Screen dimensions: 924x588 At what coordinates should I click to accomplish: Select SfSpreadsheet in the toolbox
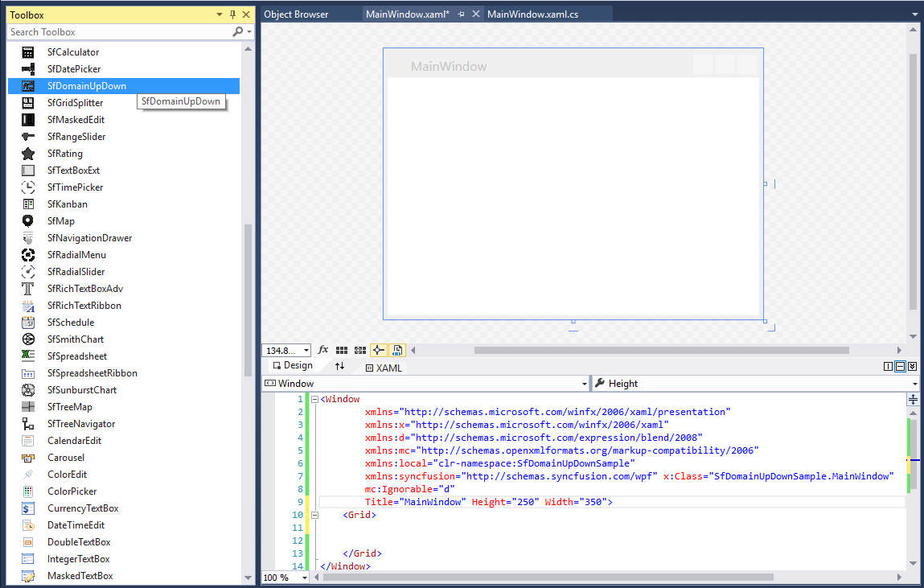pyautogui.click(x=76, y=356)
